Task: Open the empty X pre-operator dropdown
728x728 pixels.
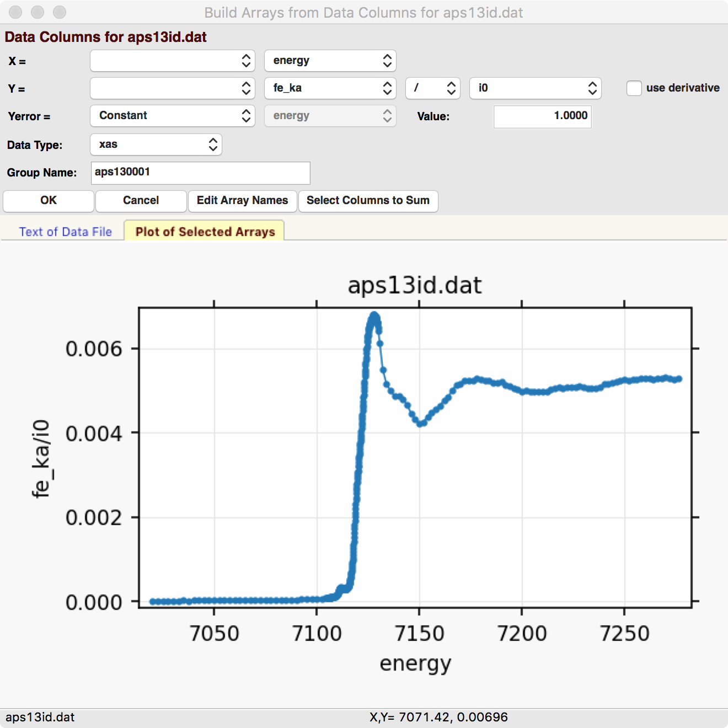Action: point(172,61)
